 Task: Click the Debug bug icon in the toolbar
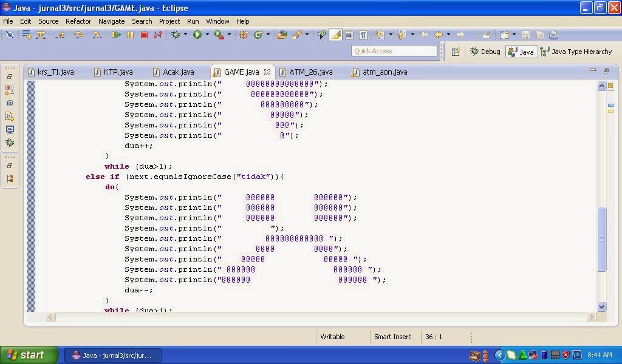point(175,35)
